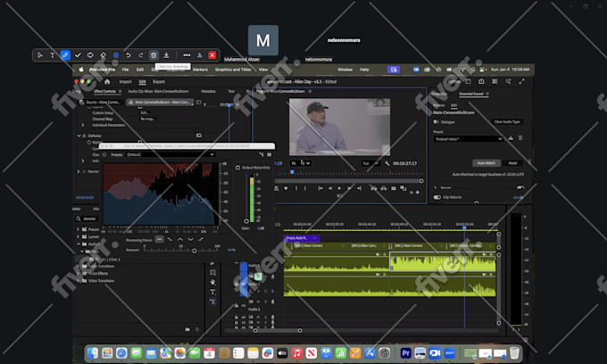Select the Draw pen annotation tool
This screenshot has width=607, height=364.
click(65, 55)
